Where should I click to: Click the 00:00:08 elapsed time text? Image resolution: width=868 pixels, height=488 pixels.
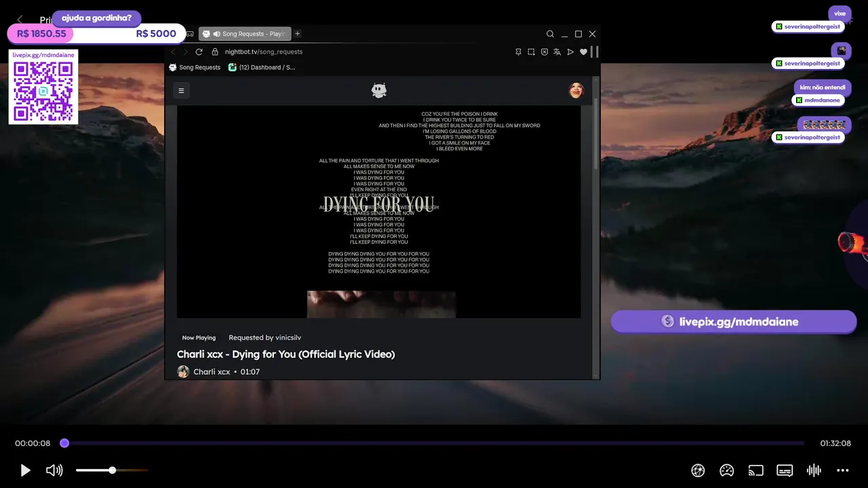[x=33, y=443]
